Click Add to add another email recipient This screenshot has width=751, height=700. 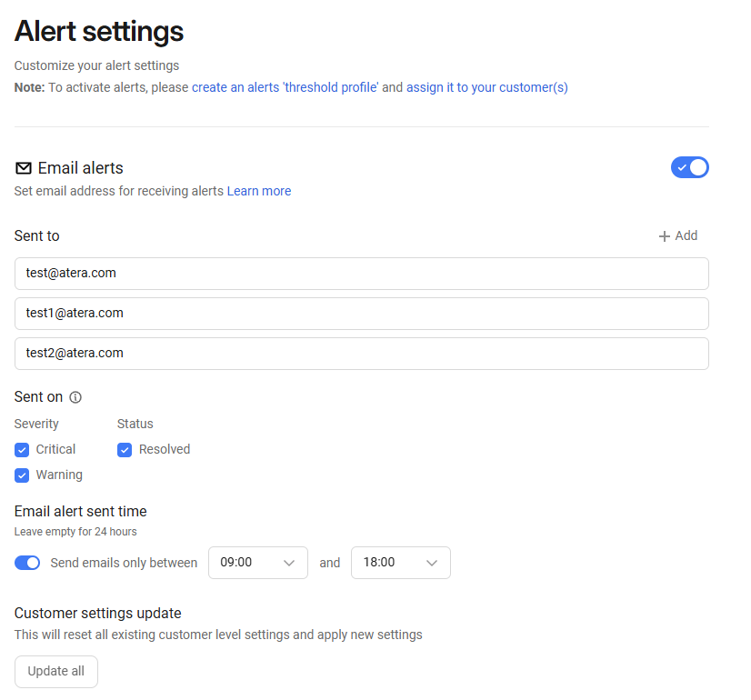(x=678, y=235)
